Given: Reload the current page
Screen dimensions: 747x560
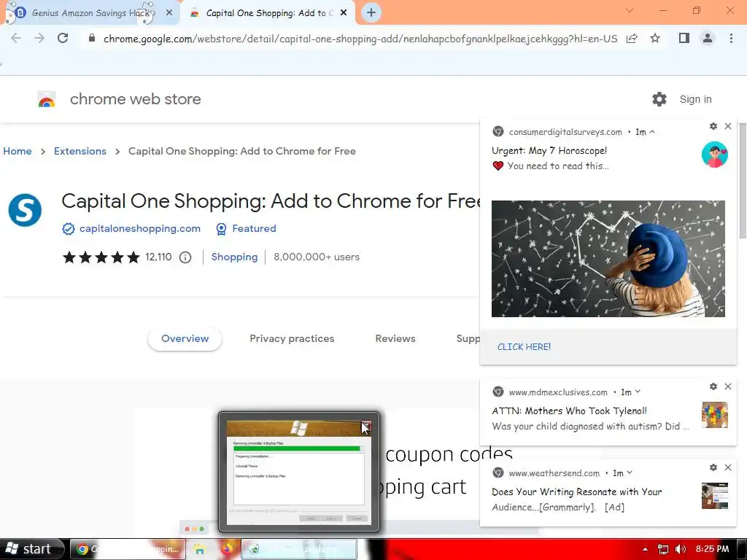Looking at the screenshot, I should (63, 38).
